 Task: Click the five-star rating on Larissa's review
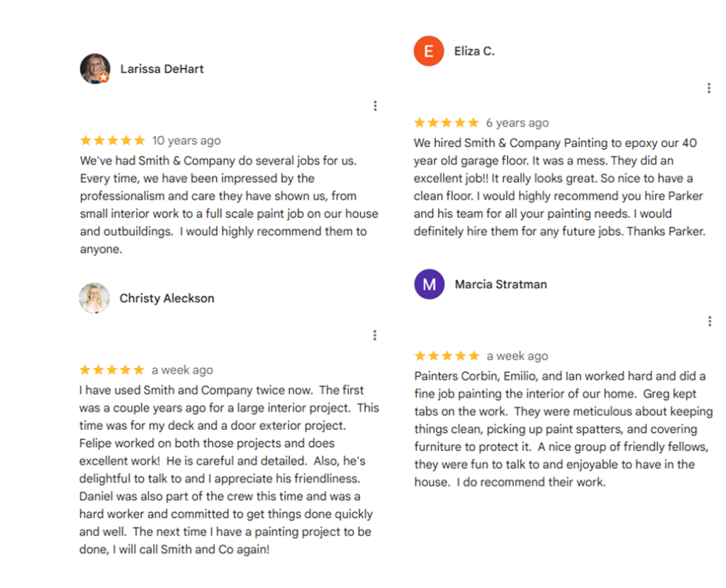(x=113, y=140)
